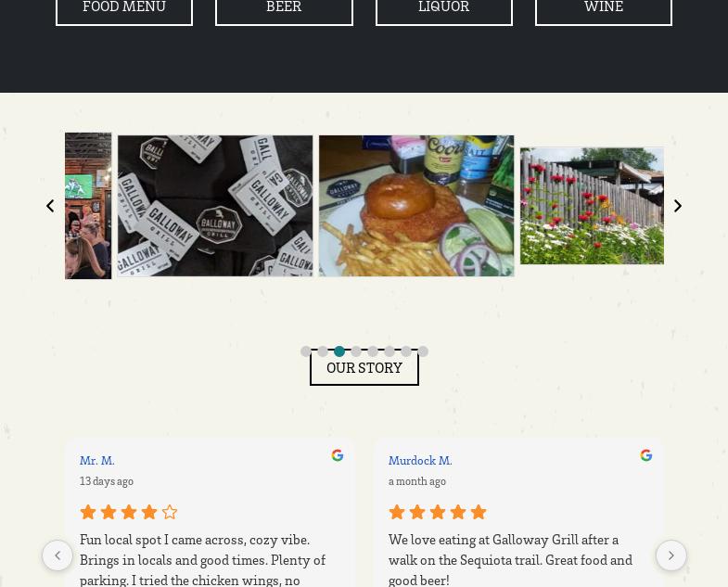Select the first carousel pagination dot

click(x=306, y=351)
